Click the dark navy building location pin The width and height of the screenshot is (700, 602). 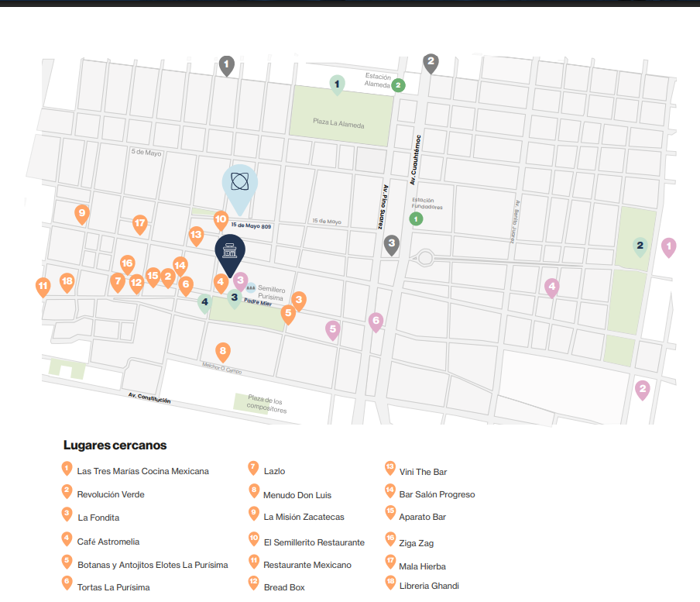pyautogui.click(x=230, y=255)
